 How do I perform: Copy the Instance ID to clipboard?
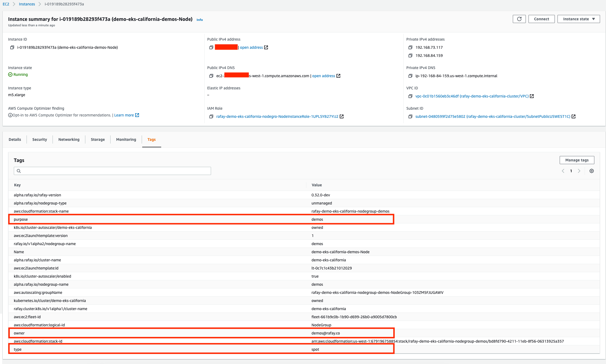coord(12,47)
